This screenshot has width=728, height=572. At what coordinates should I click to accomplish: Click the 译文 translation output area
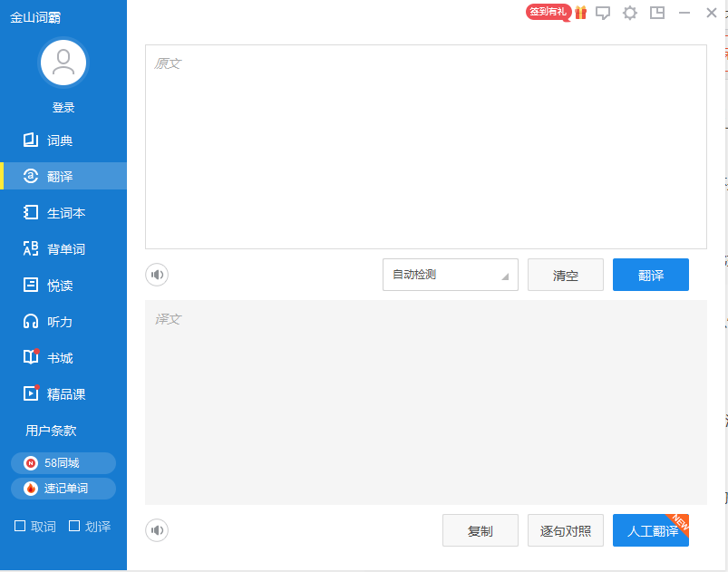(426, 402)
